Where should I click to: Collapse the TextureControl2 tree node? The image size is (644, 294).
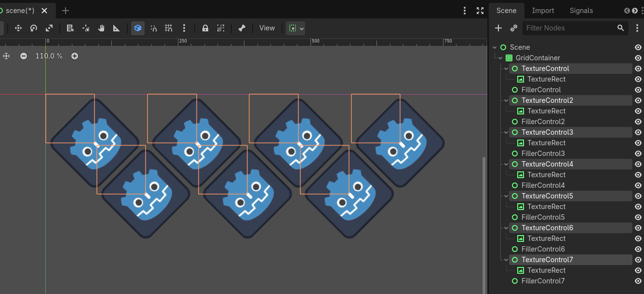point(506,100)
